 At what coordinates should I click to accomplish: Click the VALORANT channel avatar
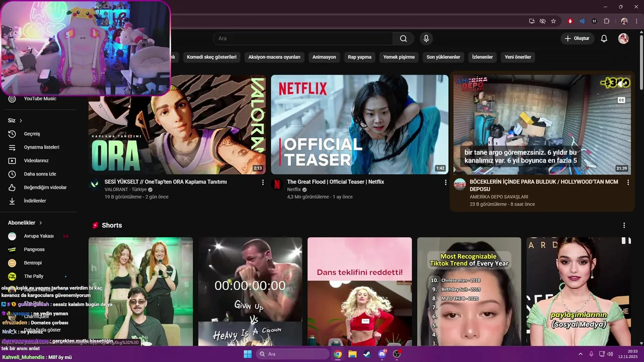click(94, 185)
